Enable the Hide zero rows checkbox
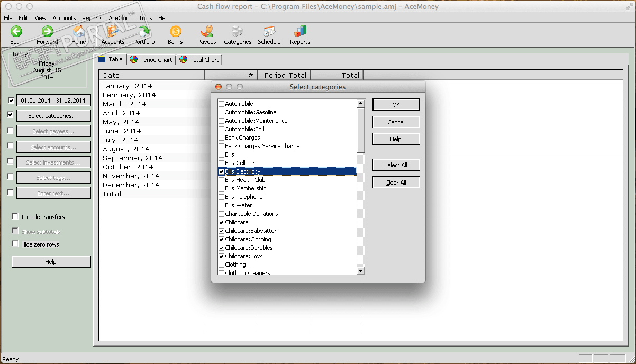Viewport: 636px width, 364px height. (x=15, y=244)
